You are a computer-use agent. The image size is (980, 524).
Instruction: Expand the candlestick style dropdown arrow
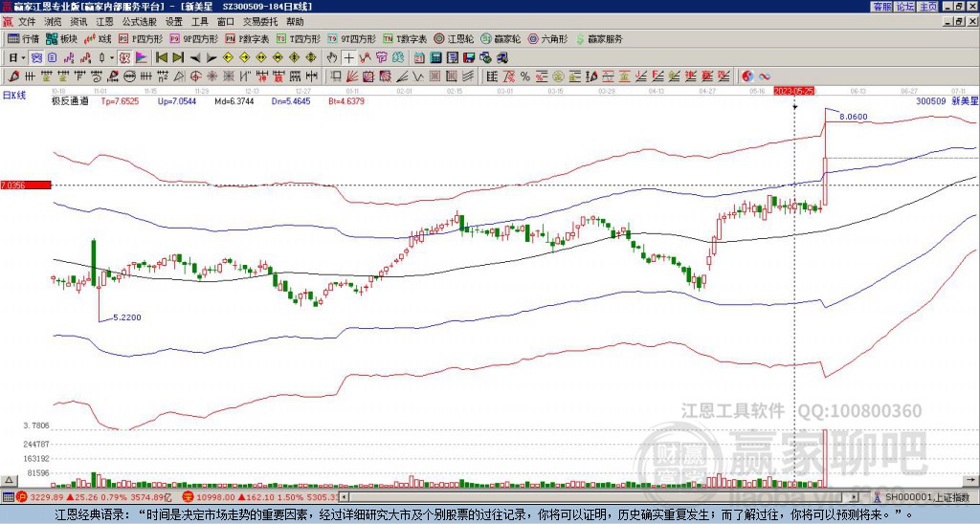(112, 57)
